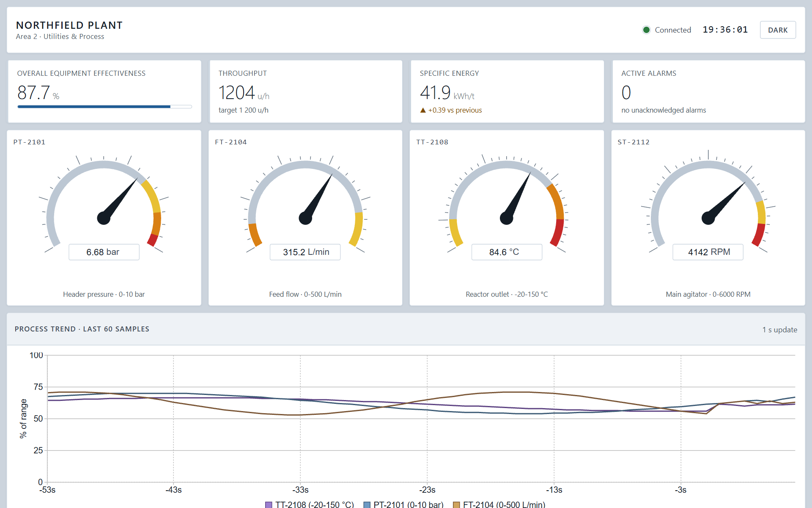Click the TT-2108 tag label
Screen dimensions: 812x508
click(x=432, y=142)
